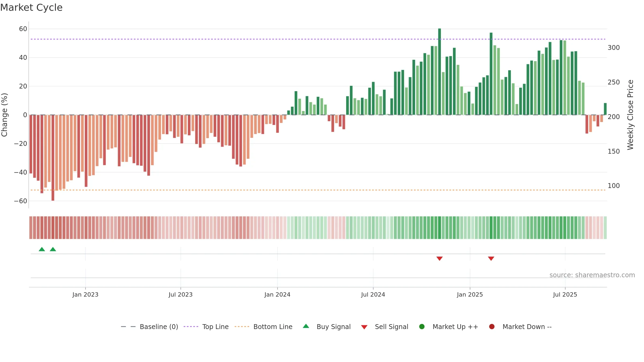Click the Weekly Close Price axis title

(x=630, y=115)
